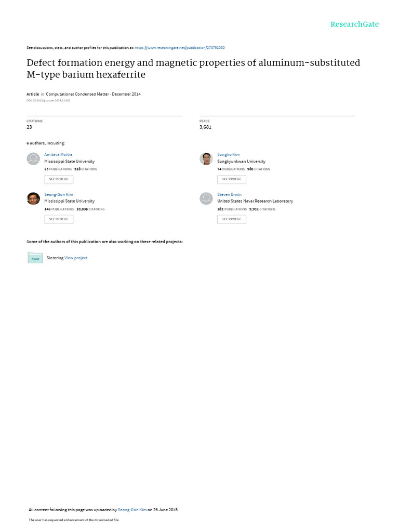Open Steven Erwin's avatar placeholder
399x532 pixels.
(206, 198)
